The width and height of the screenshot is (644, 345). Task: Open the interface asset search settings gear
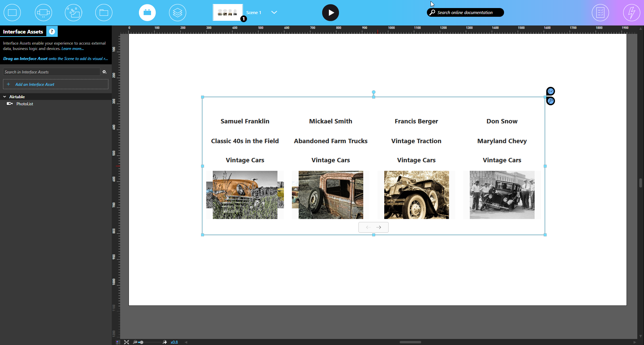[104, 72]
